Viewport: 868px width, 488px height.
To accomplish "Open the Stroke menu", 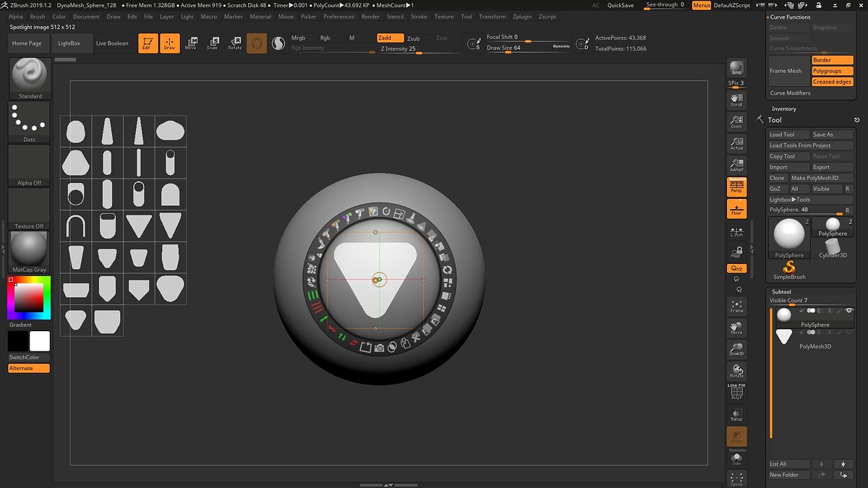I will point(419,16).
